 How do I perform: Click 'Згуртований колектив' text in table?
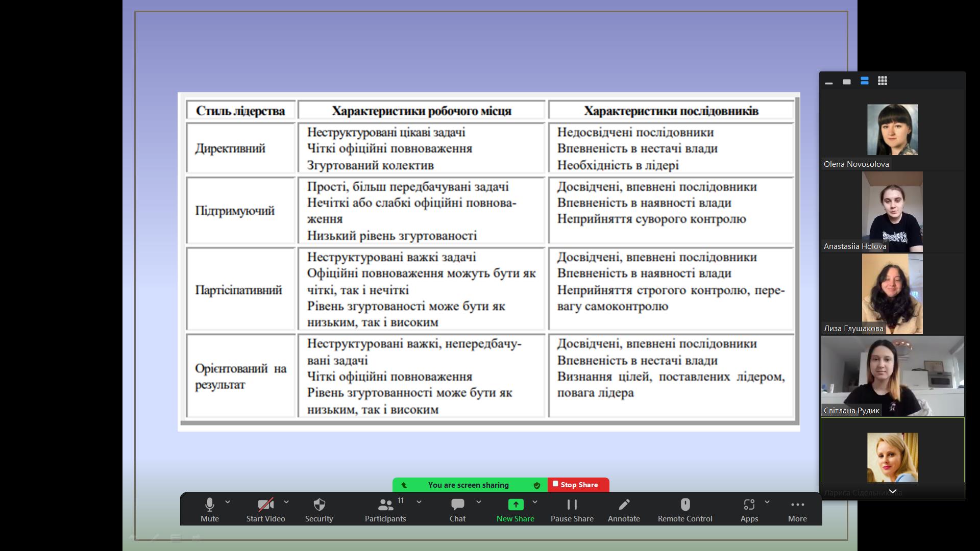(x=370, y=165)
